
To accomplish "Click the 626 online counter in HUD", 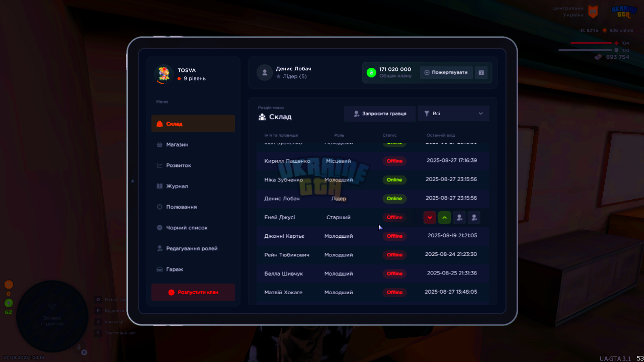I will [x=621, y=30].
